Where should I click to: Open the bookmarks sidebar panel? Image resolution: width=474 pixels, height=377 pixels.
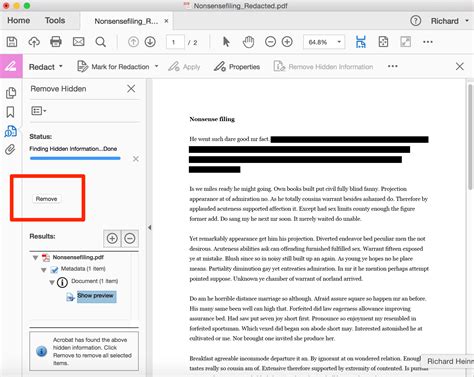click(x=10, y=112)
